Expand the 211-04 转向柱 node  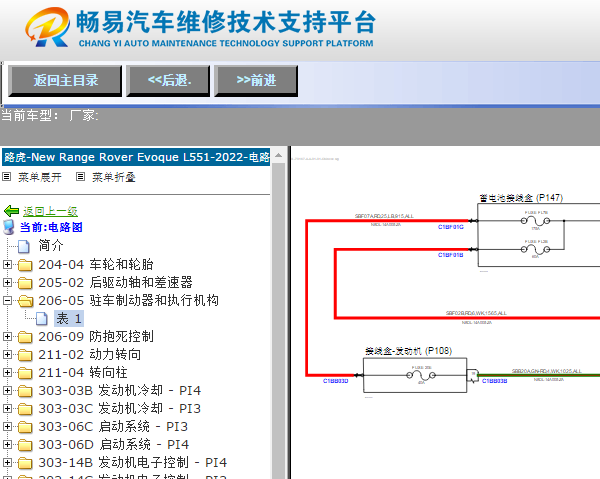(7, 372)
